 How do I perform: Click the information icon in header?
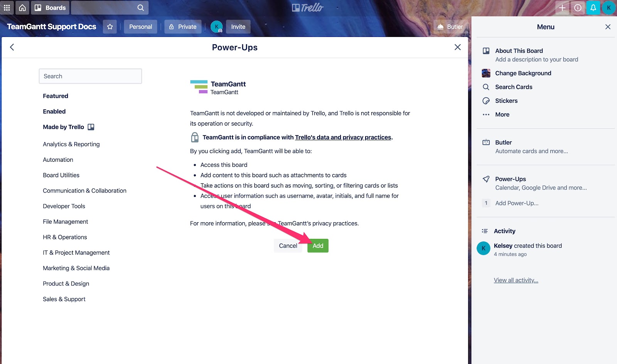(578, 8)
